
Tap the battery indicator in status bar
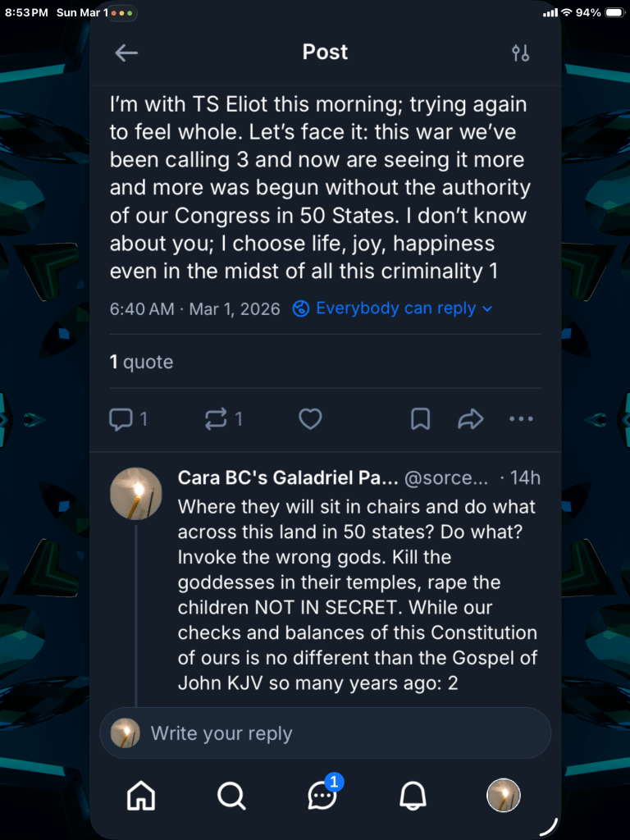click(x=614, y=12)
